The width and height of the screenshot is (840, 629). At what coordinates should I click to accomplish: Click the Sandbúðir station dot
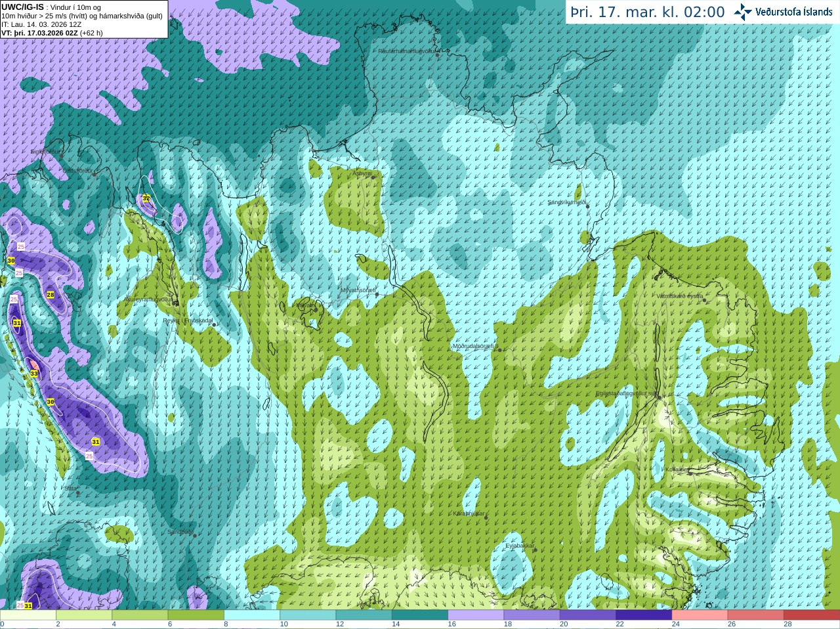(194, 536)
